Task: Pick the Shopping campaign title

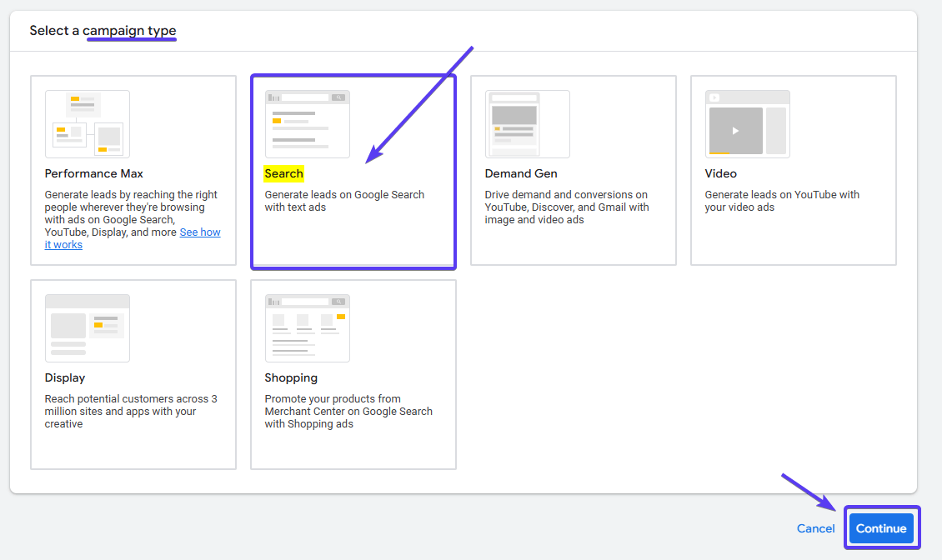Action: [x=291, y=377]
